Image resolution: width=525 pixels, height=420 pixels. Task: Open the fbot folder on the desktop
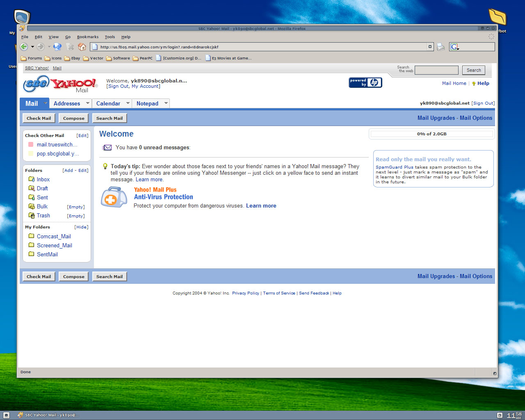[498, 17]
